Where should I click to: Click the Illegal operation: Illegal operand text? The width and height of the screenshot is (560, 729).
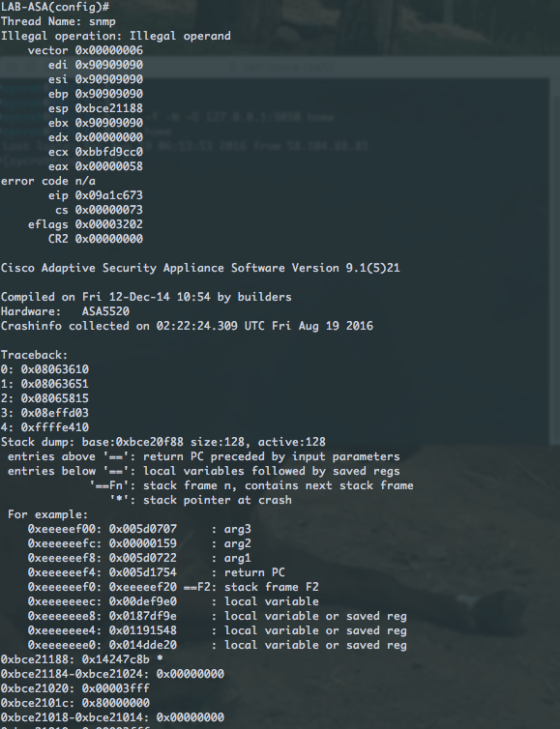[x=115, y=36]
